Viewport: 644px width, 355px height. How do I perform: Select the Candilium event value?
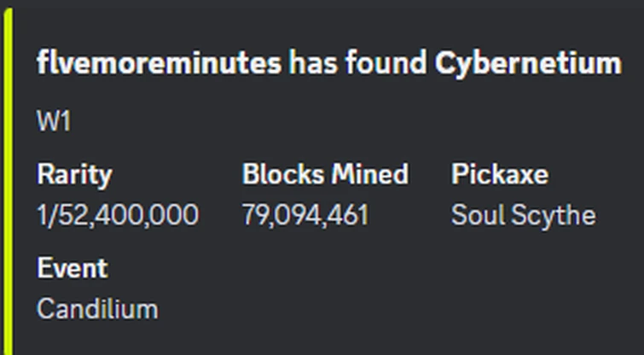[x=97, y=308]
